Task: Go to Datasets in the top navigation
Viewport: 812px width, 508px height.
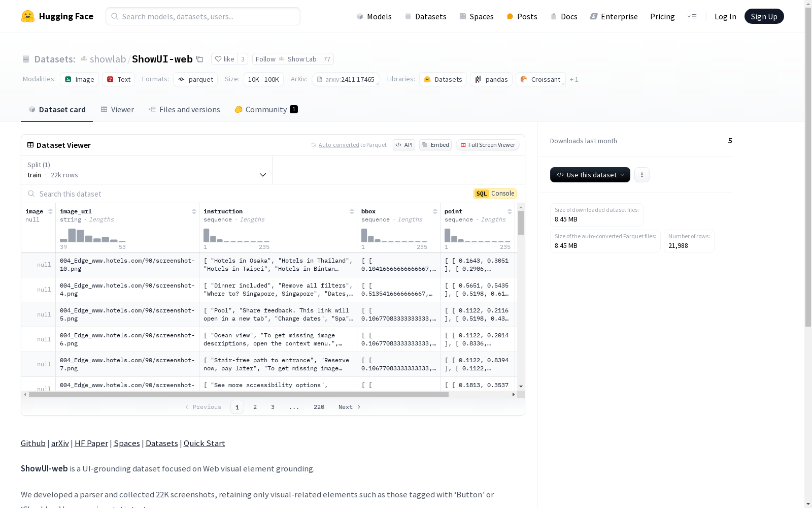Action: [x=425, y=16]
